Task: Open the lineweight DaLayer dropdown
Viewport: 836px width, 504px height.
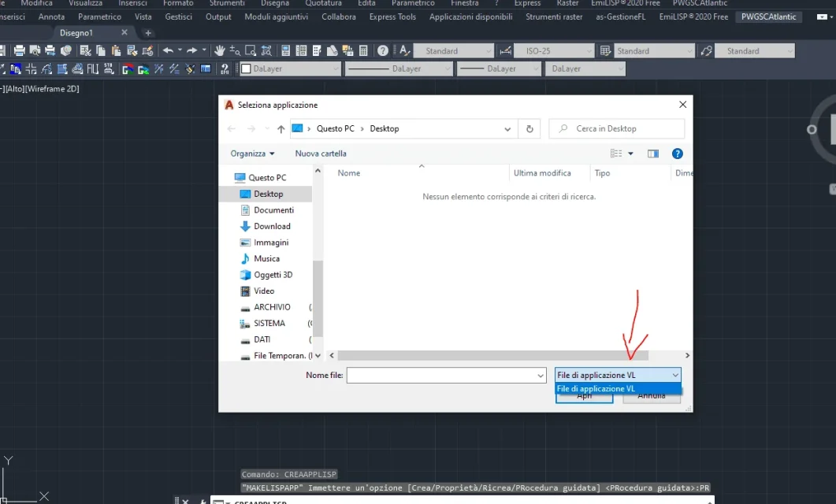Action: [499, 69]
